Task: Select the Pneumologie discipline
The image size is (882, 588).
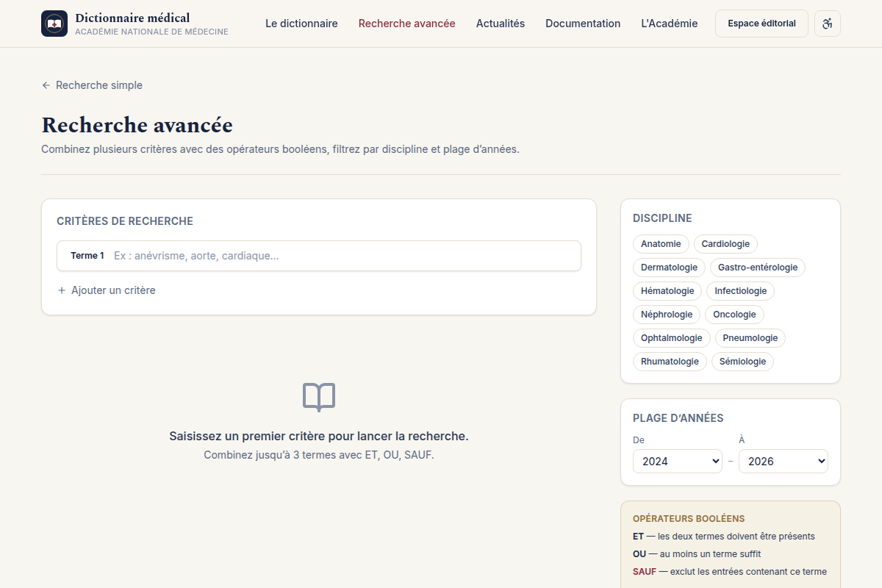Action: click(x=750, y=338)
